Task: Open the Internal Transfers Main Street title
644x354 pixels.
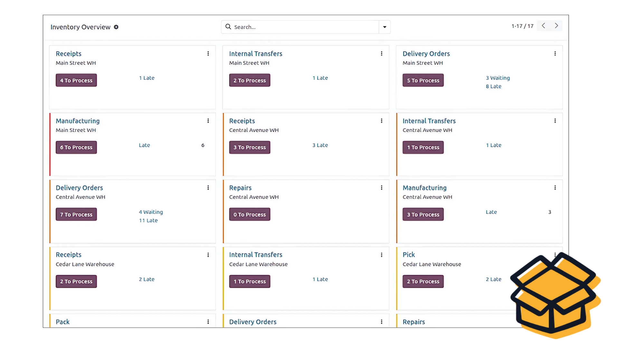Action: pyautogui.click(x=255, y=54)
